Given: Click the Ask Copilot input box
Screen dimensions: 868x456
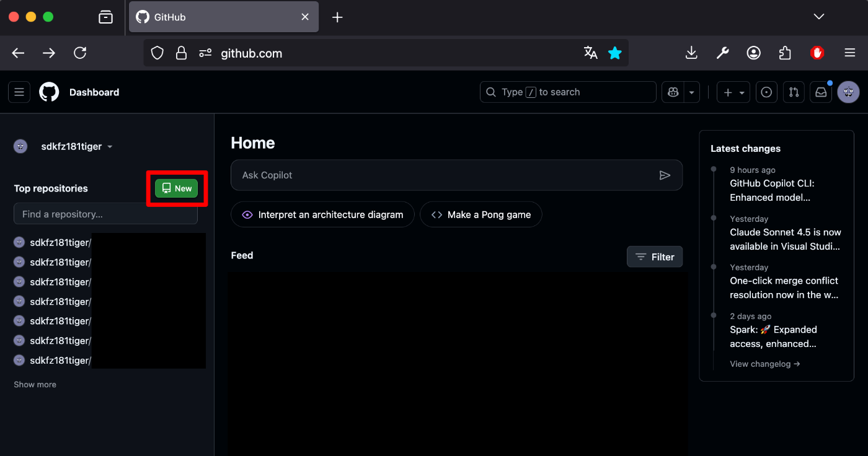Looking at the screenshot, I should click(456, 175).
